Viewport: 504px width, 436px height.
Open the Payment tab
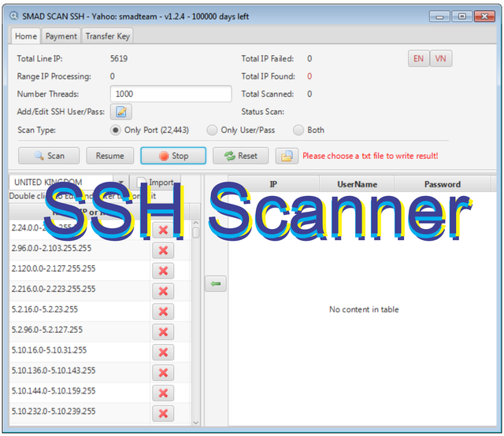click(x=61, y=36)
